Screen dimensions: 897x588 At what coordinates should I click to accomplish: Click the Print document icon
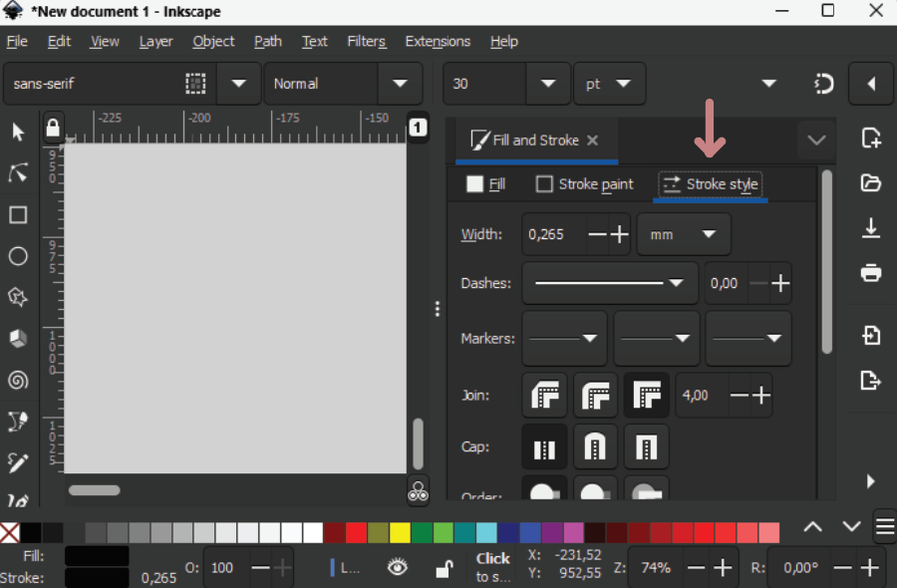click(x=870, y=272)
